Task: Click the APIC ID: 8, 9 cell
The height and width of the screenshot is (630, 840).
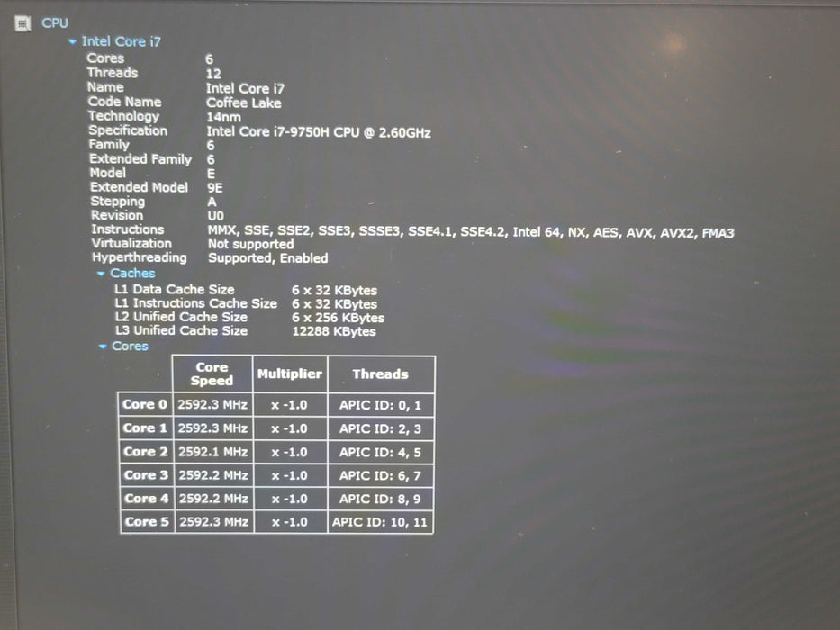Action: pyautogui.click(x=380, y=499)
